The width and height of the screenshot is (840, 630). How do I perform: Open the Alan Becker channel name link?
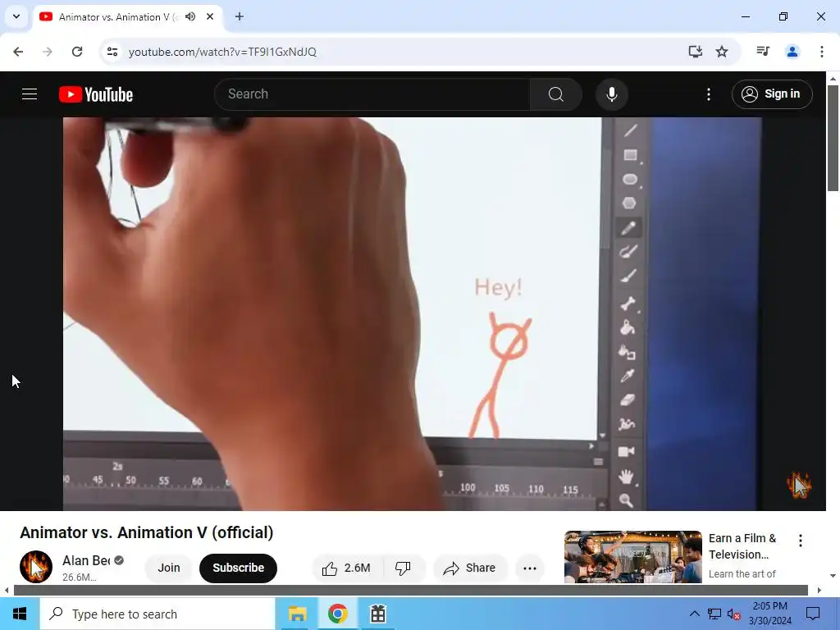click(85, 560)
